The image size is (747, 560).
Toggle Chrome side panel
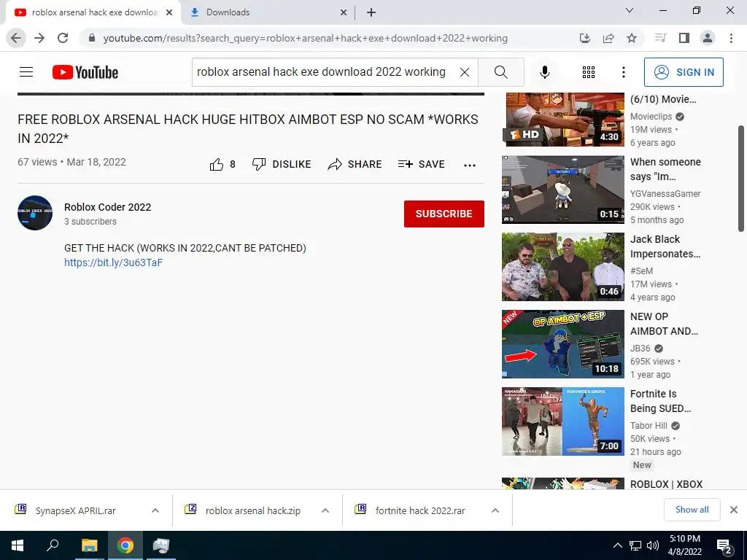[x=684, y=38]
